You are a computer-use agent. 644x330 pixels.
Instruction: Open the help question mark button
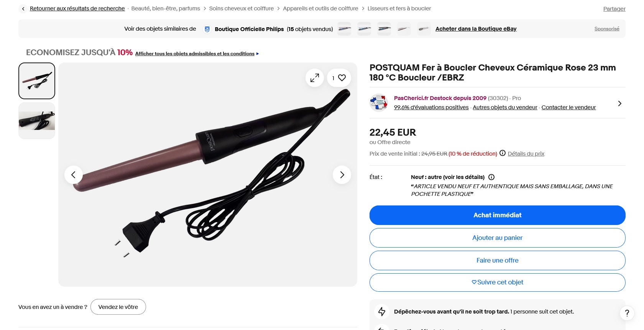point(627,313)
